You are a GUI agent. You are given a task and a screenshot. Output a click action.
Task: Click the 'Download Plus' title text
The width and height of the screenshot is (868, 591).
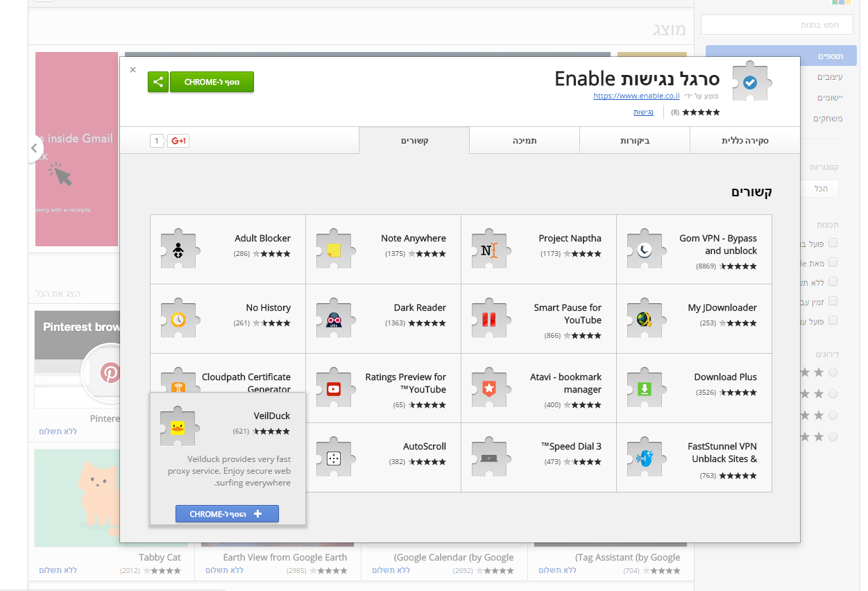(726, 377)
